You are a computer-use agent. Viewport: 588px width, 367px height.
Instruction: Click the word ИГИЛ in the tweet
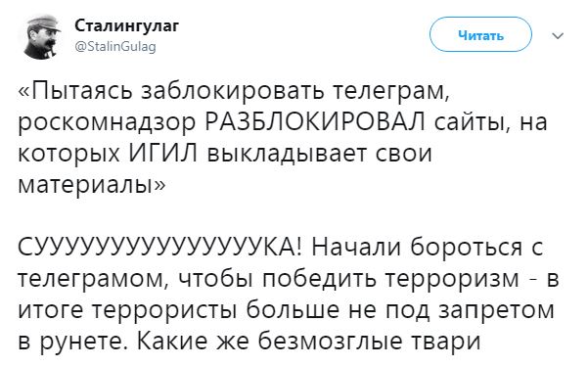pos(163,154)
